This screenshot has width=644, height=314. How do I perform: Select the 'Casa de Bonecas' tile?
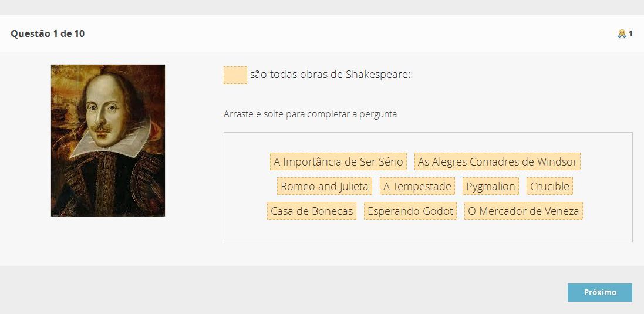click(x=312, y=211)
